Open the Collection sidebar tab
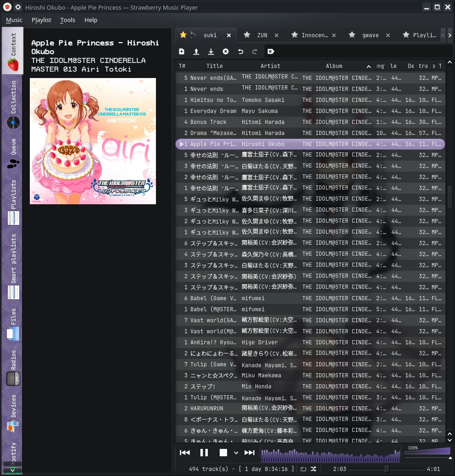The image size is (455, 476). point(12,104)
